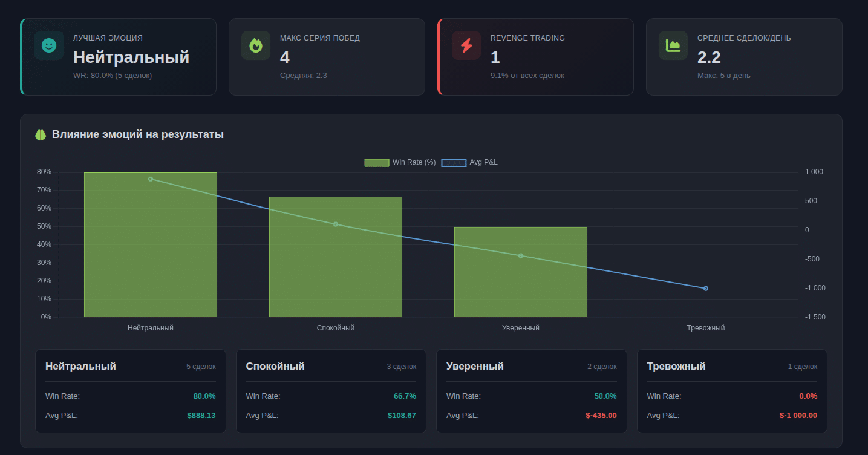Click the $-1 000.00 Avg P&L value

798,416
